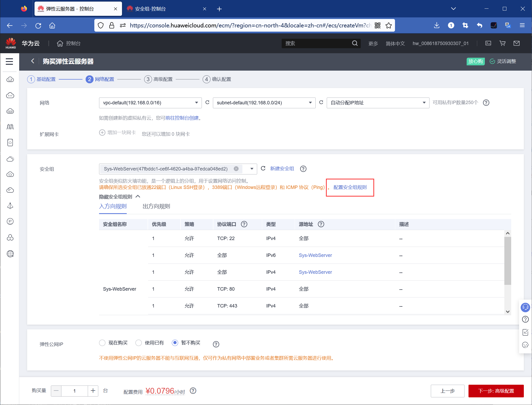Open the CloudShell terminal icon
This screenshot has width=532, height=405.
point(488,43)
